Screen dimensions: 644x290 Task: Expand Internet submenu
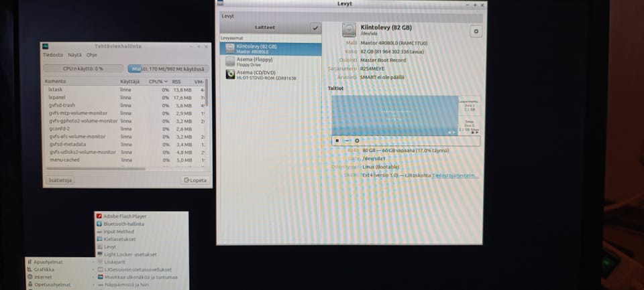[x=93, y=277]
